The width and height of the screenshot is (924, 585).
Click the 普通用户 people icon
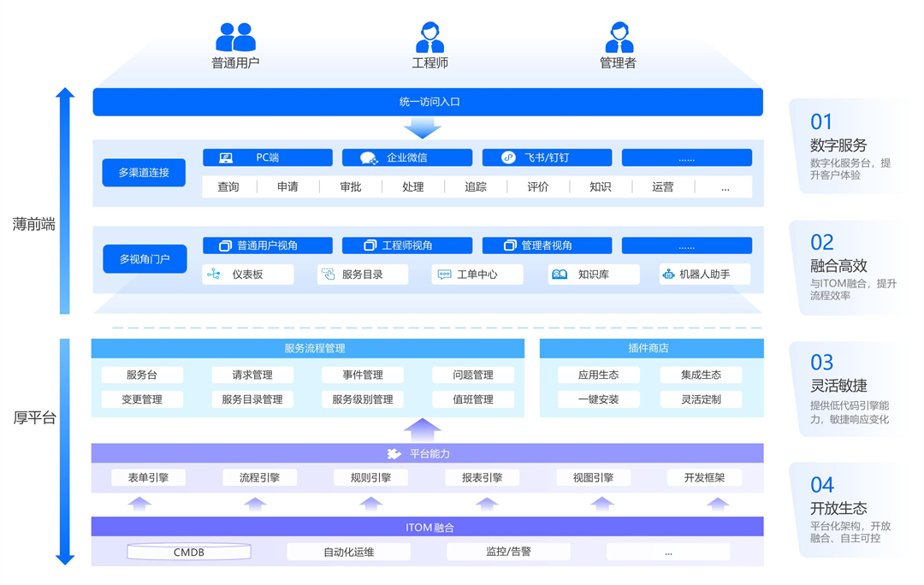pyautogui.click(x=235, y=37)
